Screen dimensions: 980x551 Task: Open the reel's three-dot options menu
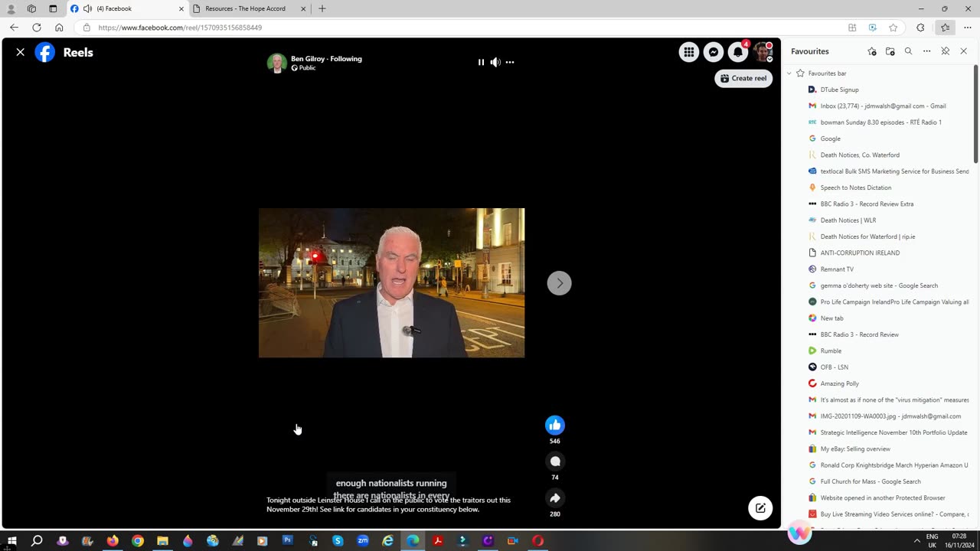point(510,62)
